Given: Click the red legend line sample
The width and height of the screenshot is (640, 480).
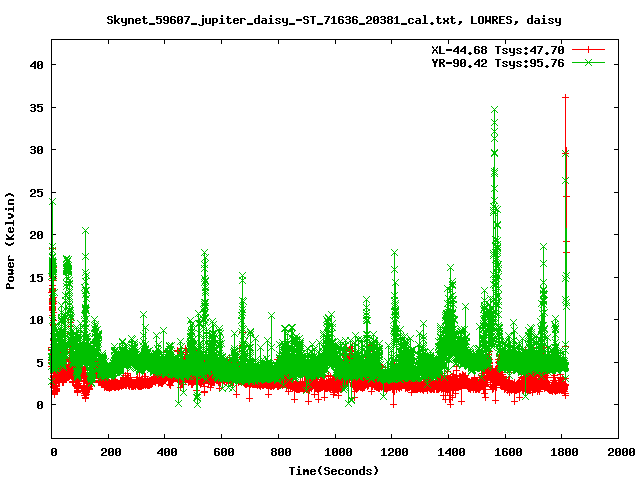Looking at the screenshot, I should 588,50.
